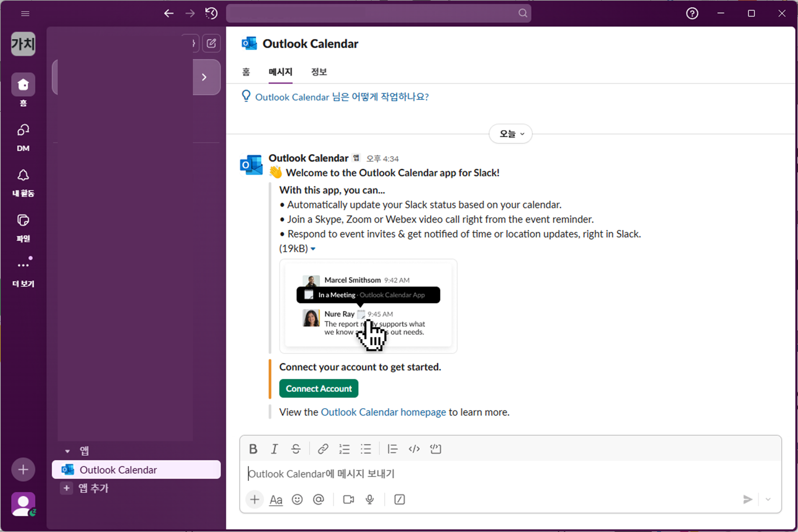Click the Outlook Calendar message avatar

[252, 165]
